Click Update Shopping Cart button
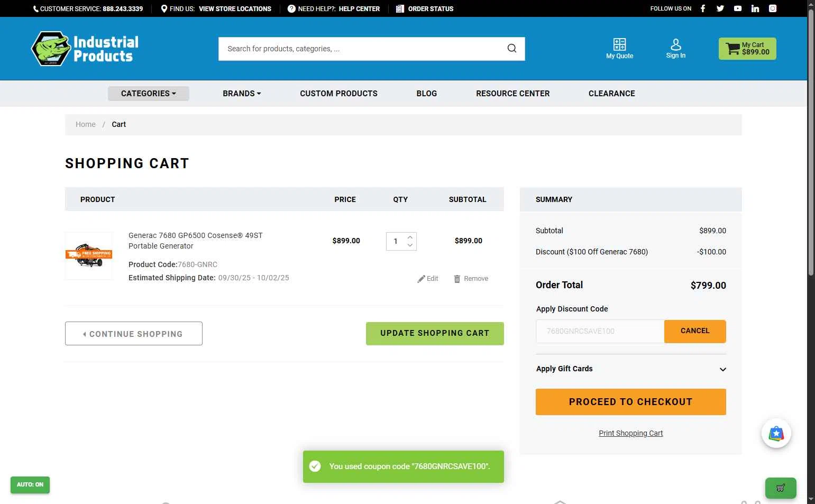Screen dimensions: 815x504 point(435,334)
